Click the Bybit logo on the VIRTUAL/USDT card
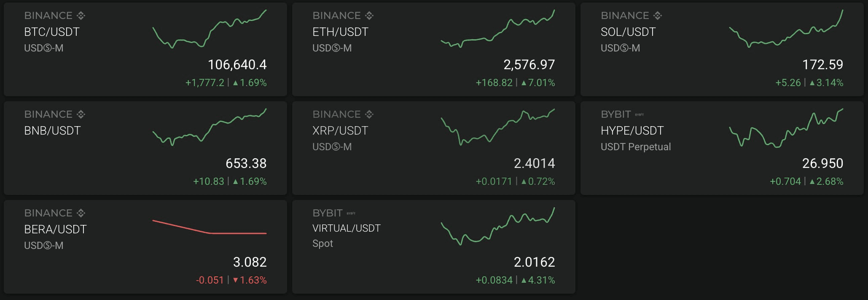 click(350, 213)
